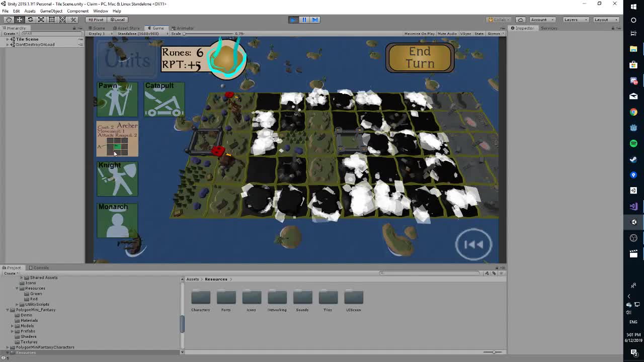Click the Step frame button
644x362 pixels.
click(x=315, y=20)
